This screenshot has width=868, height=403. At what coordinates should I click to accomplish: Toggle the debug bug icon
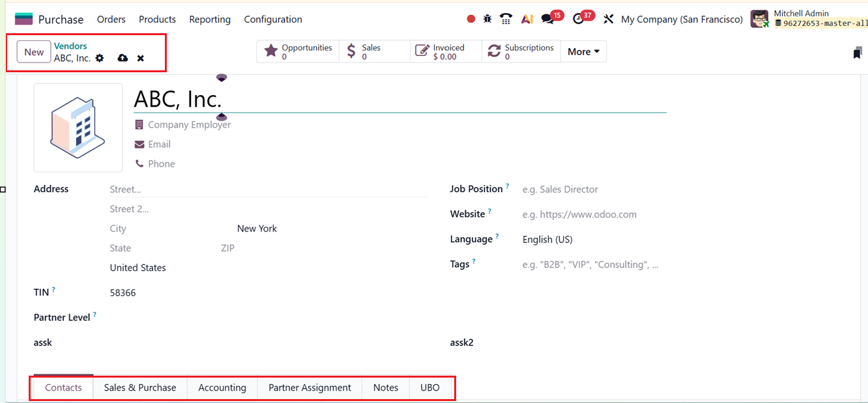pyautogui.click(x=487, y=19)
